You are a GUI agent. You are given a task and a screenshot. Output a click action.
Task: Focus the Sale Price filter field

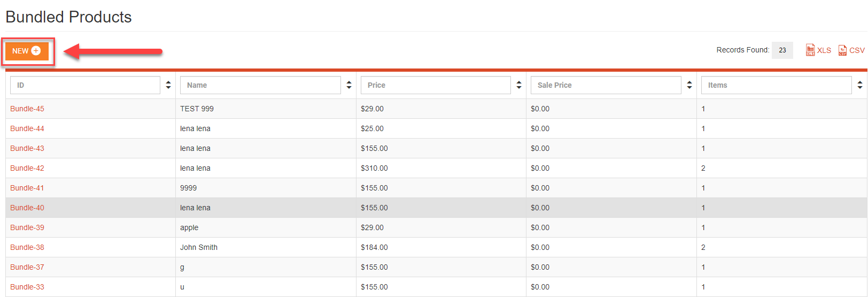(x=606, y=85)
